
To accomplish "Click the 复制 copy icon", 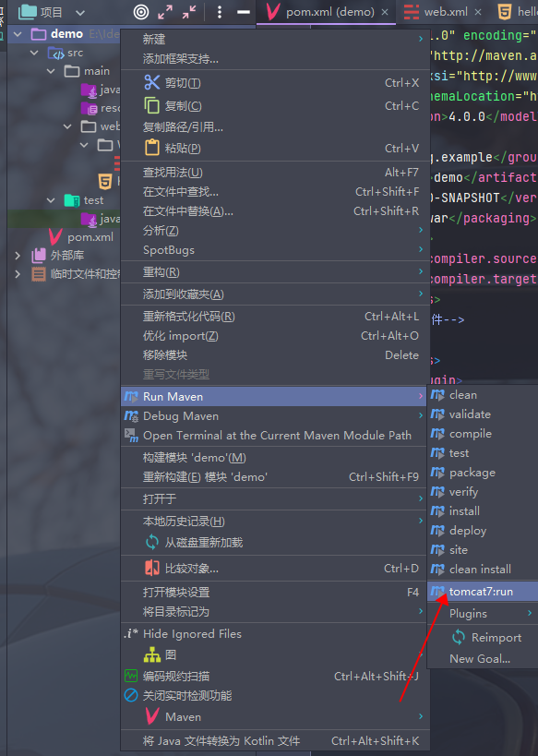I will click(x=152, y=105).
